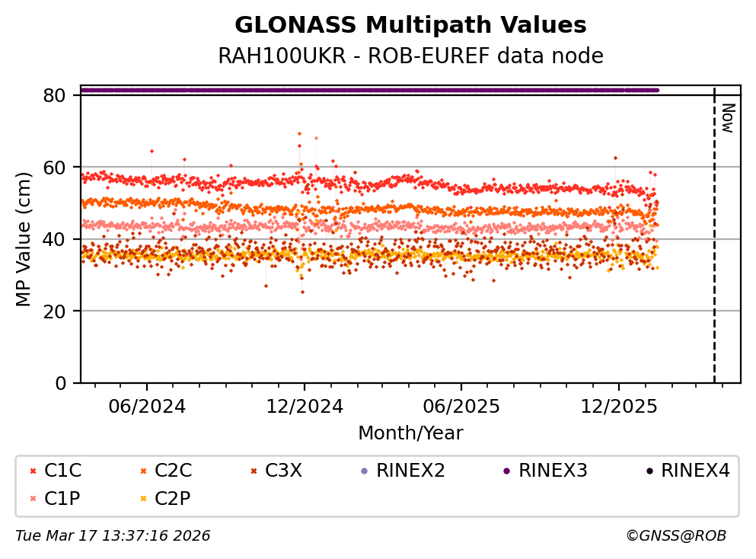756x559 pixels.
Task: Click the MP Value (cm) axis label
Action: point(24,239)
